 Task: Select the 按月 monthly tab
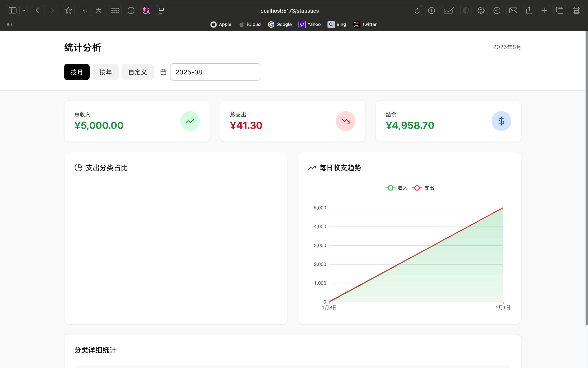(x=77, y=72)
